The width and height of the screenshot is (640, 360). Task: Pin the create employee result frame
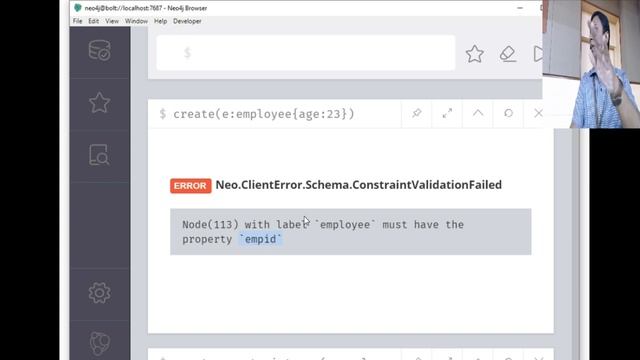pyautogui.click(x=416, y=113)
